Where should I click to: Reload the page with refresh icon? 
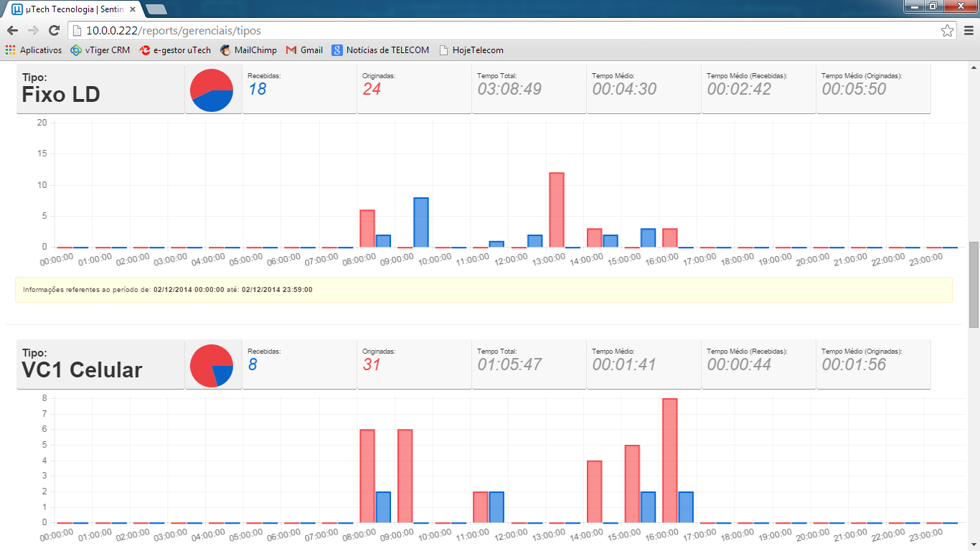click(x=54, y=30)
